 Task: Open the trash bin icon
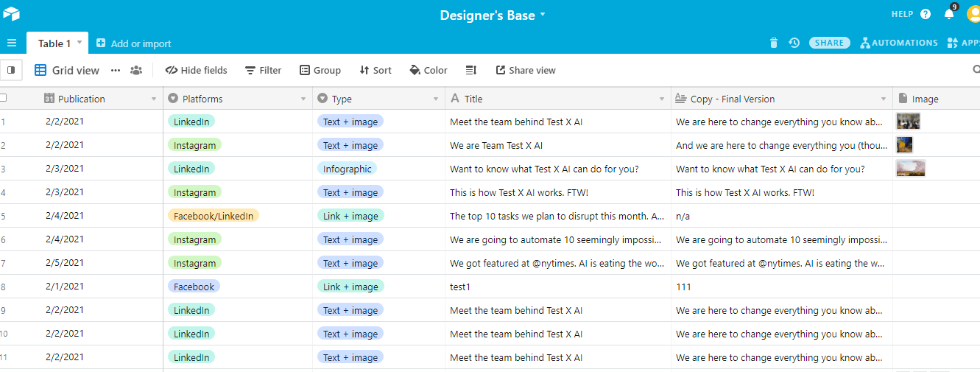773,43
